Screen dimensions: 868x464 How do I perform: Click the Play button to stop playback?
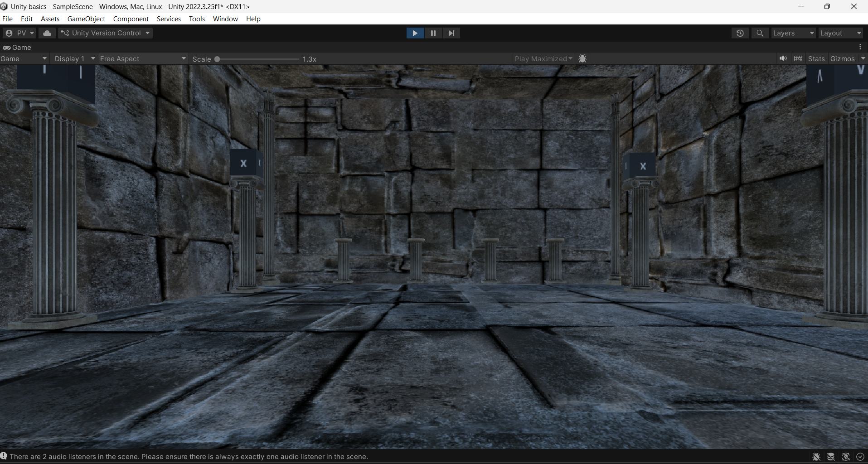[415, 33]
